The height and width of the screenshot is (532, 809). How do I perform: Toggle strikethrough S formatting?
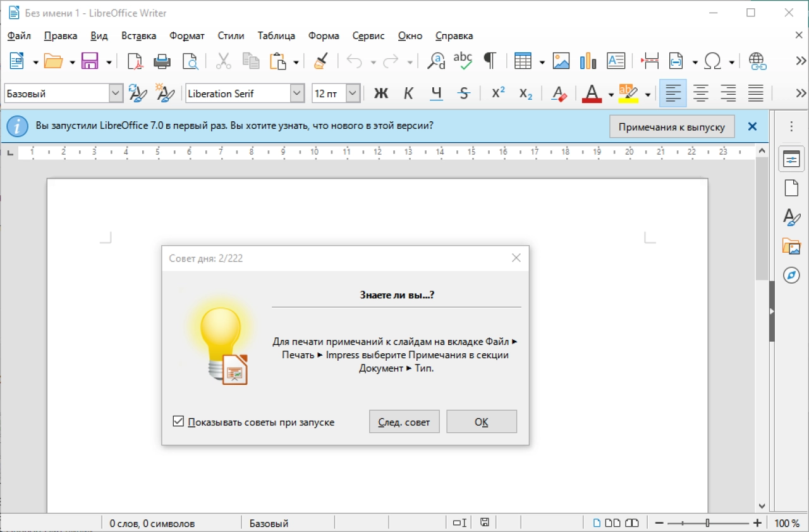click(464, 94)
